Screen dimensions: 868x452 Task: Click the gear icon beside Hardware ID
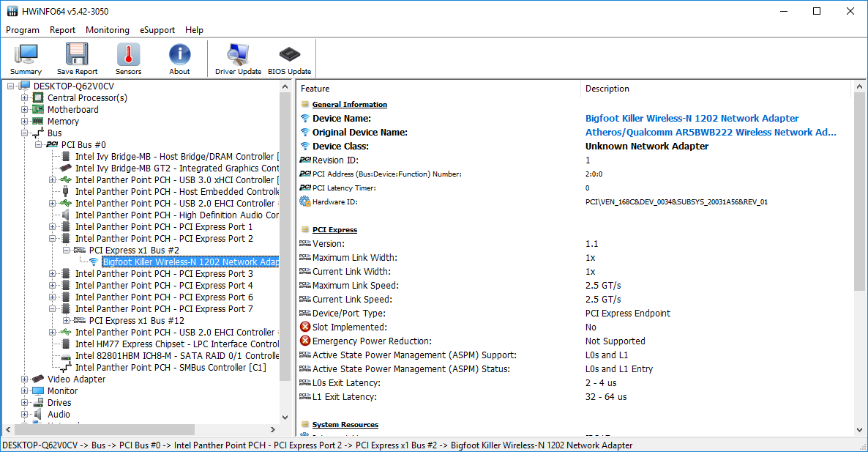[x=305, y=201]
